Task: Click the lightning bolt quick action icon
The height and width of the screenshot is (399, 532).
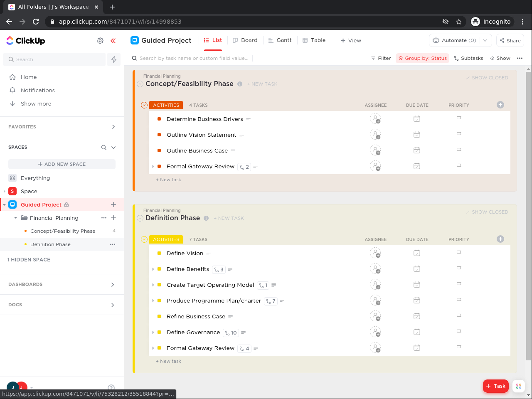Action: click(x=114, y=59)
